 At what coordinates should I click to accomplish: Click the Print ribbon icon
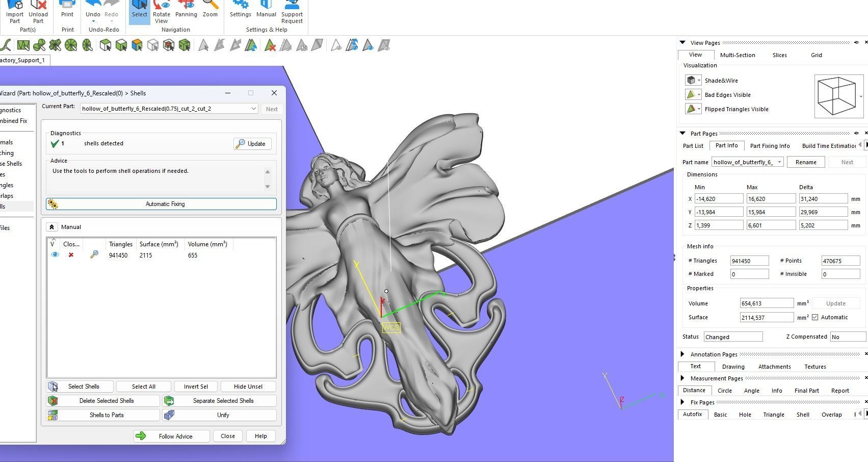click(x=67, y=5)
